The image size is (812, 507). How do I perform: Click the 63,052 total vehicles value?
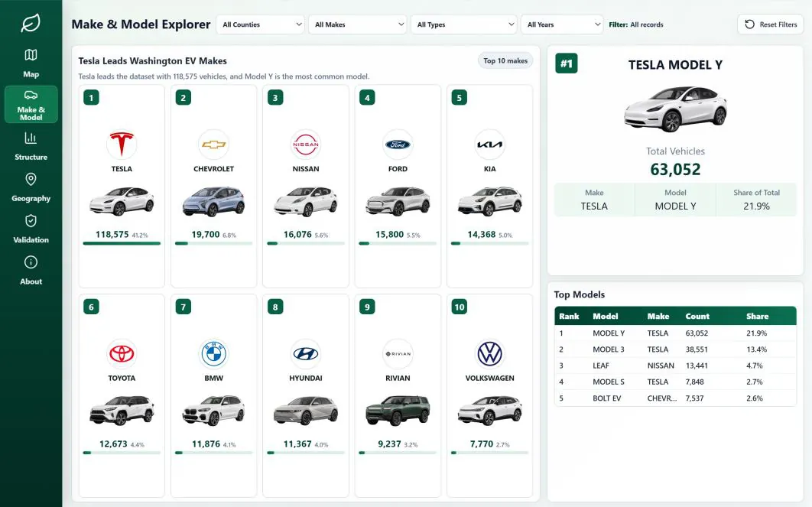pyautogui.click(x=675, y=169)
